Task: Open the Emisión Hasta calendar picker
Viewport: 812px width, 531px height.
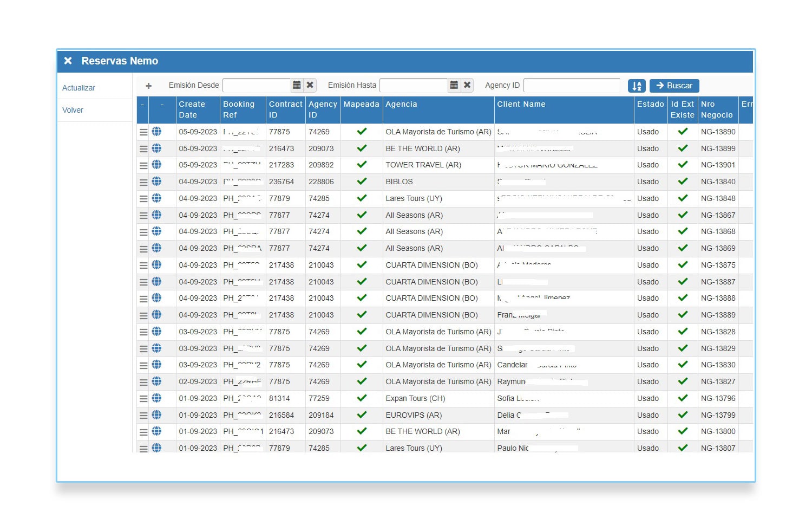Action: point(454,85)
